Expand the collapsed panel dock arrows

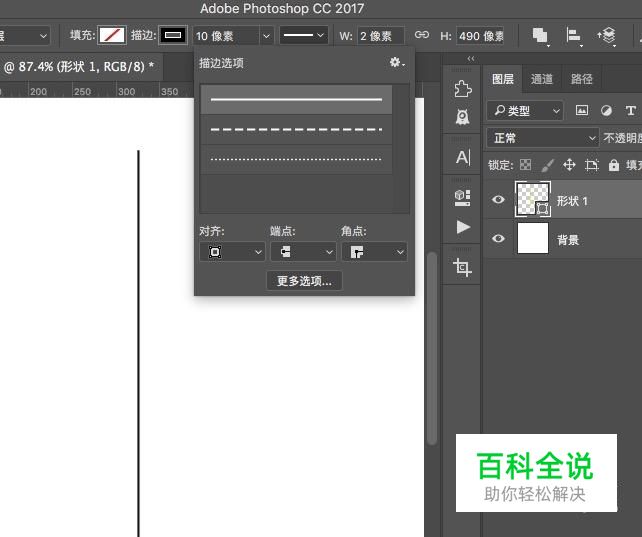click(x=471, y=59)
